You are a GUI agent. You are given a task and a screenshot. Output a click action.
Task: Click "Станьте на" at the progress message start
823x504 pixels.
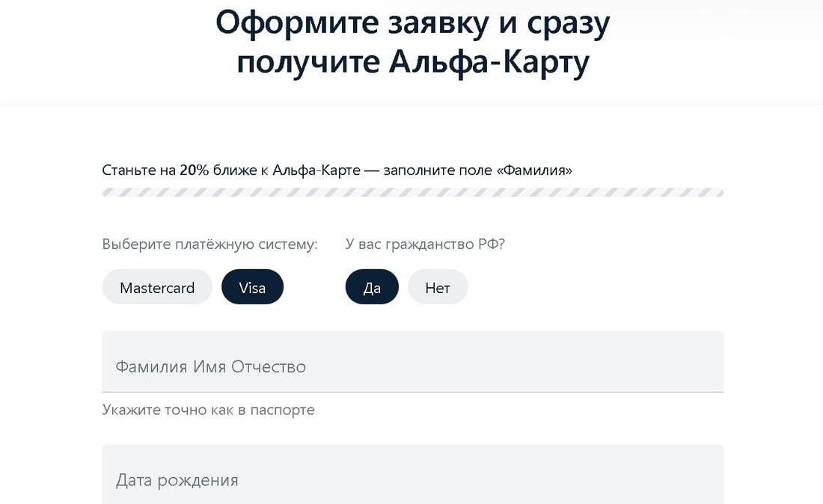point(138,170)
